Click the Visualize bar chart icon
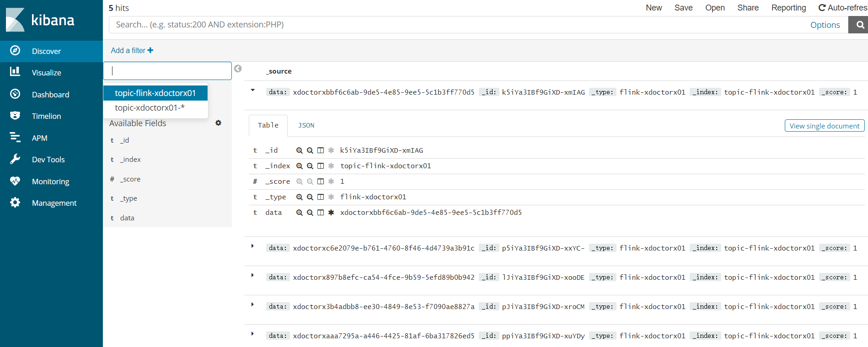The height and width of the screenshot is (347, 868). click(15, 72)
